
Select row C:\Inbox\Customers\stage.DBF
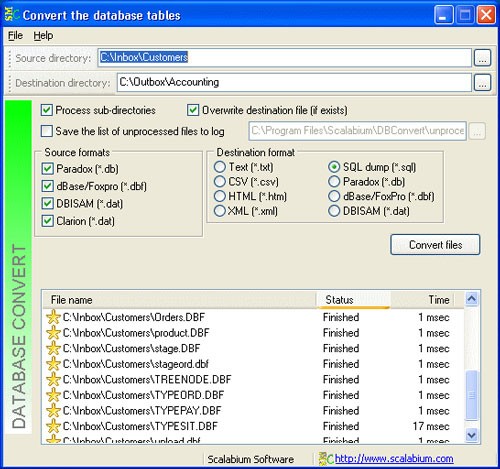253,348
